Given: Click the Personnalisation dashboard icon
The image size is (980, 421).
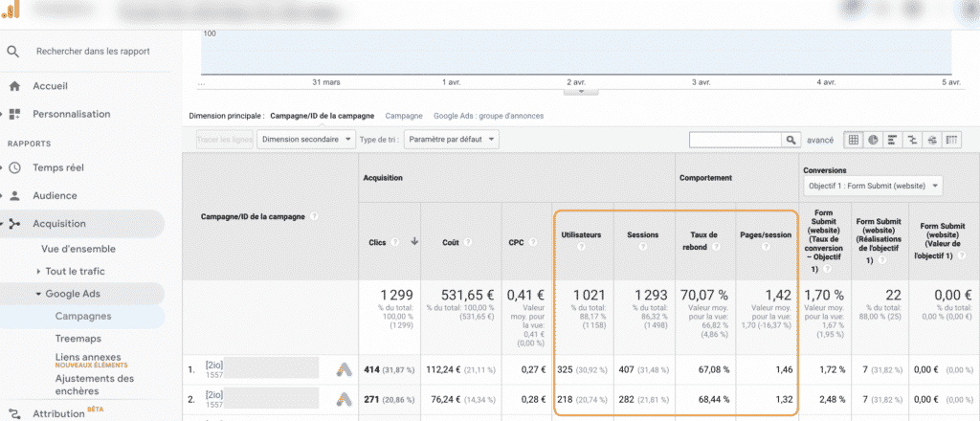Looking at the screenshot, I should click(x=14, y=114).
